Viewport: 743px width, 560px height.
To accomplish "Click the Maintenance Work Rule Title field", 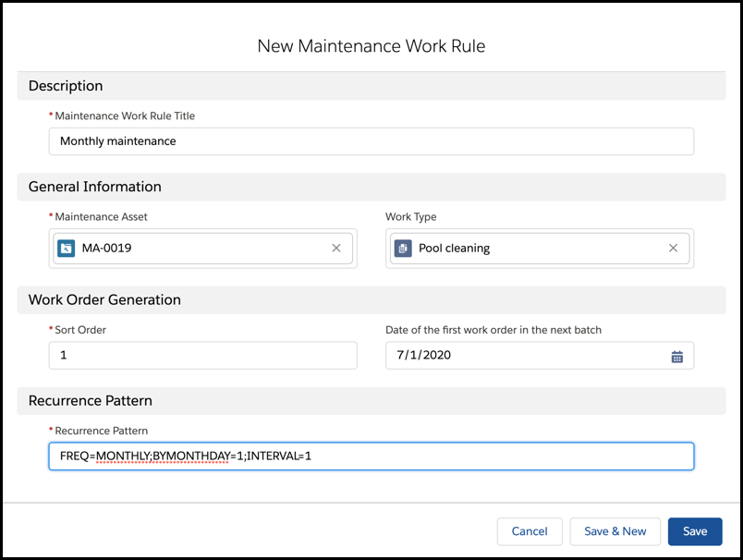I will 371,141.
